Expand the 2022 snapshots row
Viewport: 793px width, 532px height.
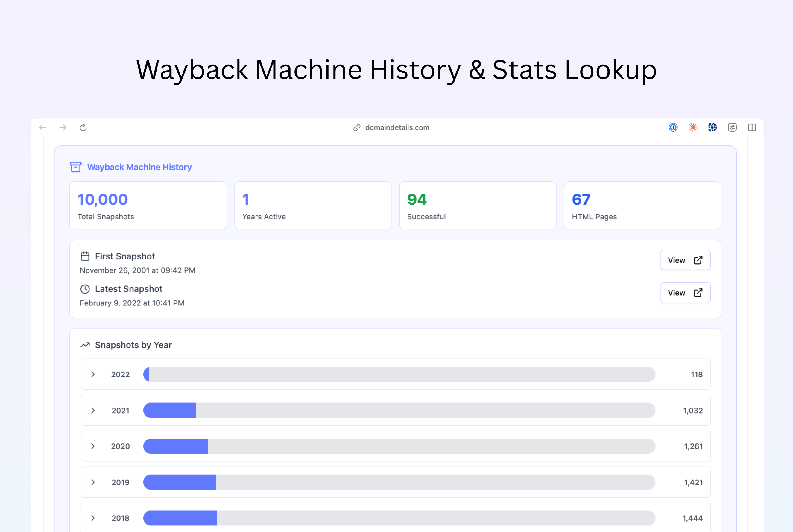coord(93,374)
